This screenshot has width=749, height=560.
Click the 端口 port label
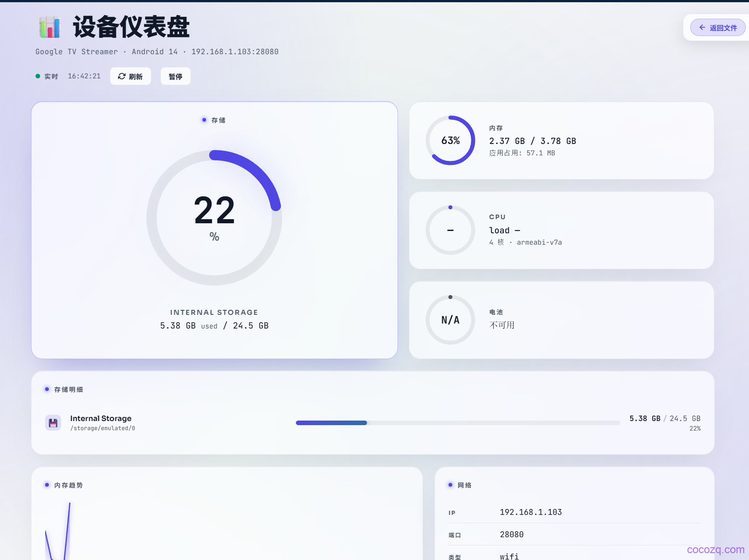[455, 535]
